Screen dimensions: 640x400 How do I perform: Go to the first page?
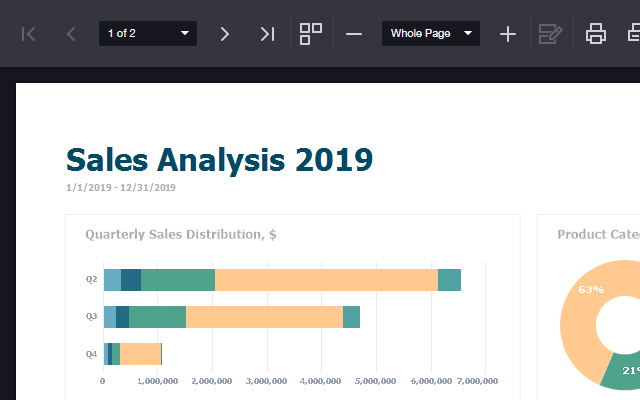click(29, 34)
